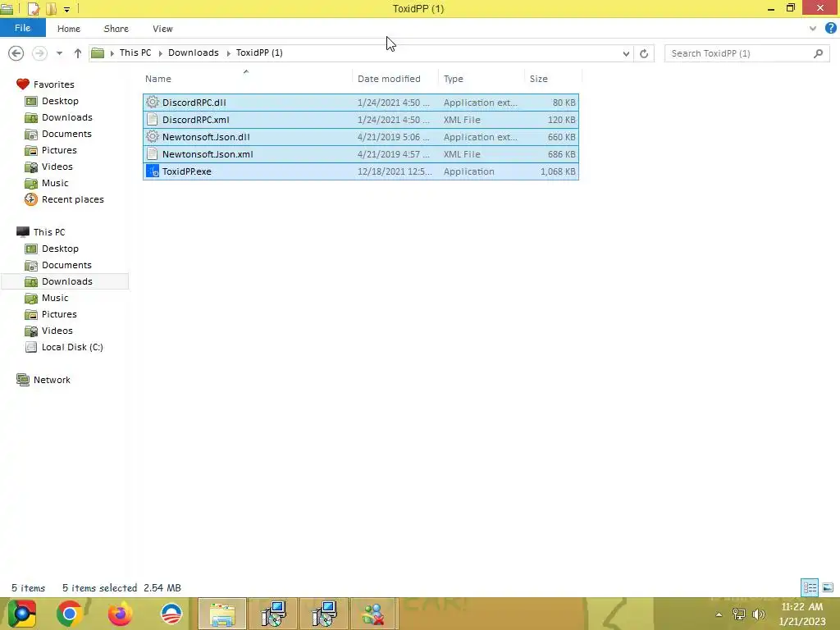Open Videos under Favorites
Viewport: 840px width, 630px height.
(x=57, y=167)
